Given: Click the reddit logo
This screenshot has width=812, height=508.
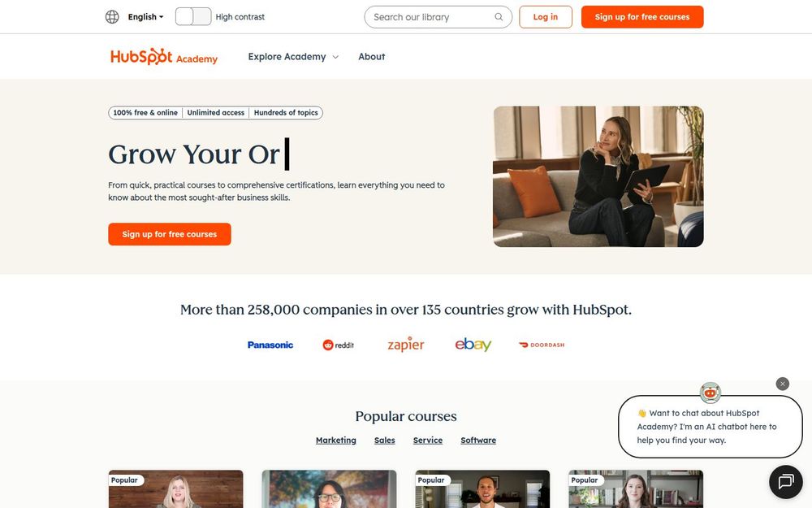Looking at the screenshot, I should pyautogui.click(x=338, y=345).
